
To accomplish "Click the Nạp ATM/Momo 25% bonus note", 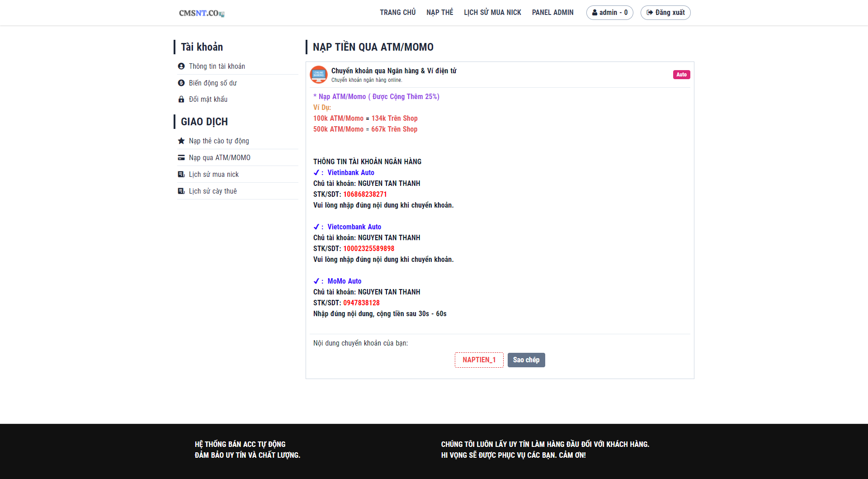I will (376, 97).
